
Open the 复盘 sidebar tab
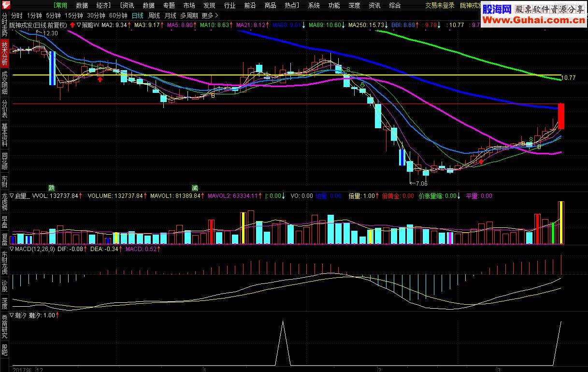[x=4, y=239]
